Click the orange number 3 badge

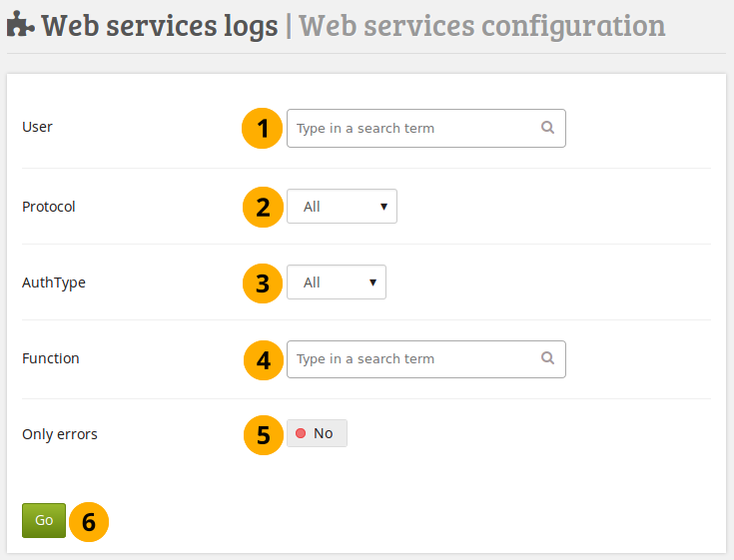tap(263, 282)
